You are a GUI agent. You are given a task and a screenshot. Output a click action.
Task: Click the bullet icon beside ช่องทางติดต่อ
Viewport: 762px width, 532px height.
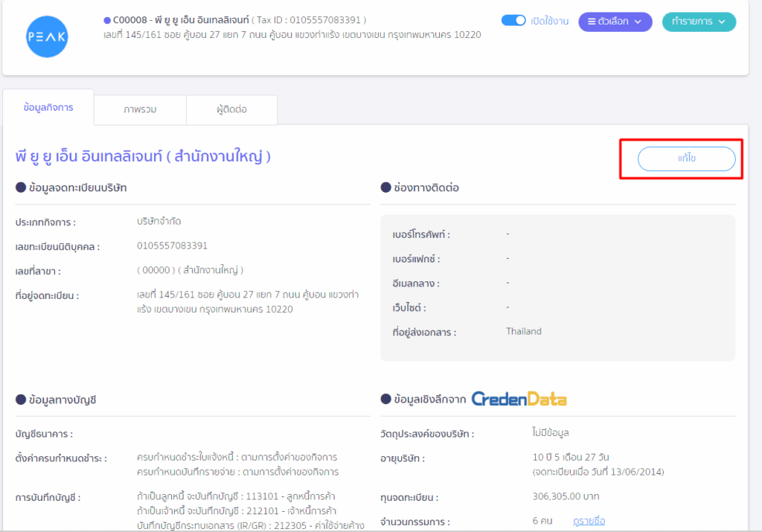tap(385, 188)
